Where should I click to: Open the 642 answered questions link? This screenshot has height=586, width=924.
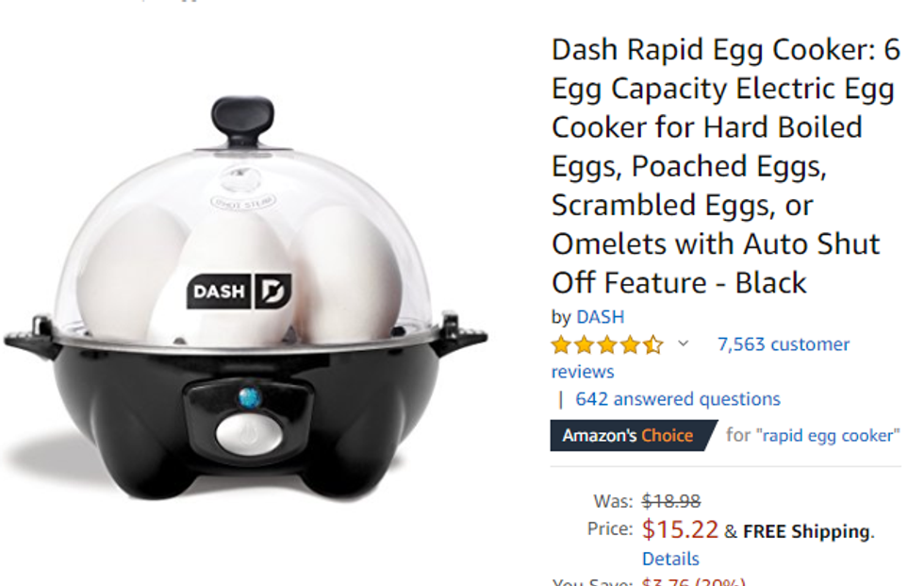click(678, 399)
